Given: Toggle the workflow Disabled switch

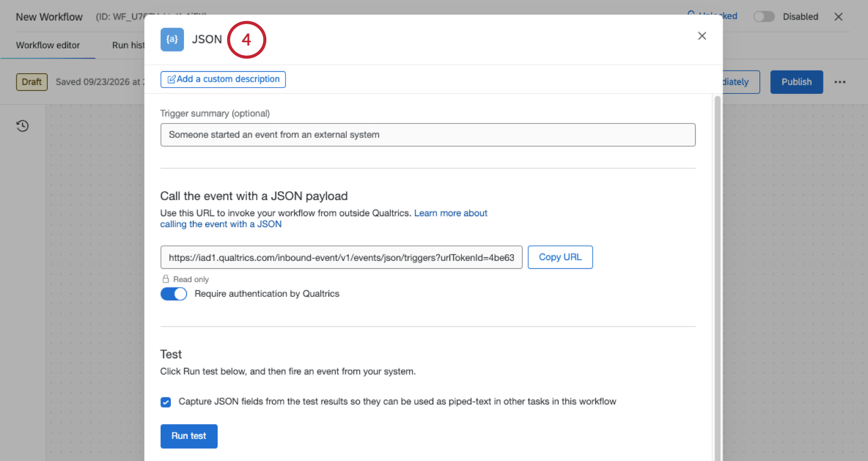Looking at the screenshot, I should pyautogui.click(x=764, y=17).
